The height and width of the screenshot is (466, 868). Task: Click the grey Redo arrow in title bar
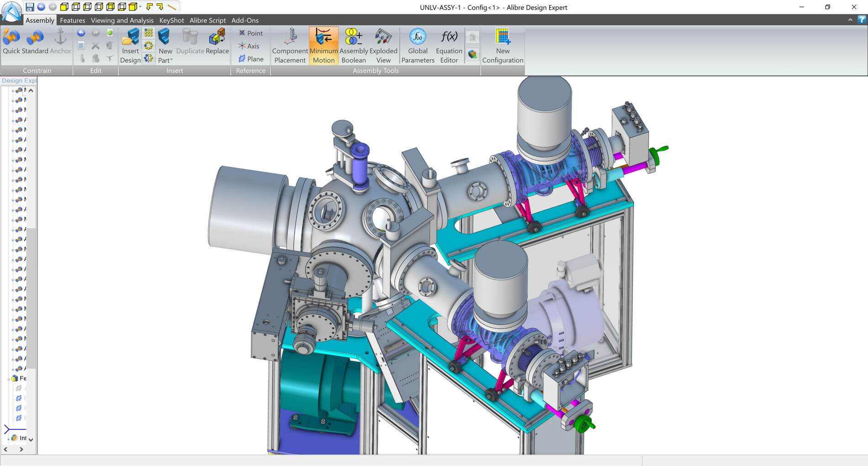(x=53, y=7)
